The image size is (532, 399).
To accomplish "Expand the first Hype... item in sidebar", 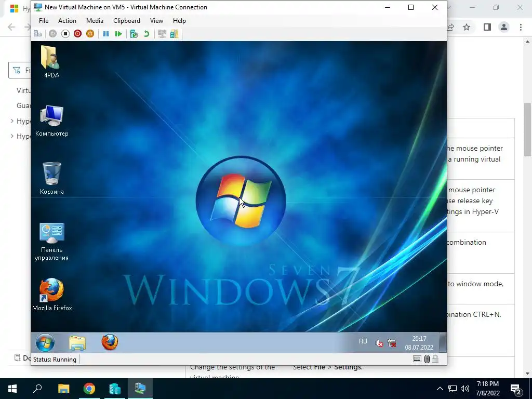I will (x=12, y=121).
